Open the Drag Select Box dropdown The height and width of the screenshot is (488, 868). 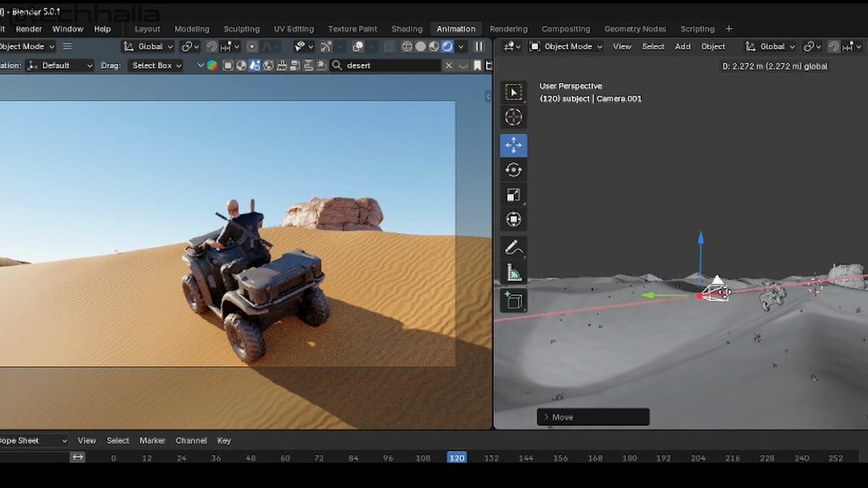click(x=156, y=65)
